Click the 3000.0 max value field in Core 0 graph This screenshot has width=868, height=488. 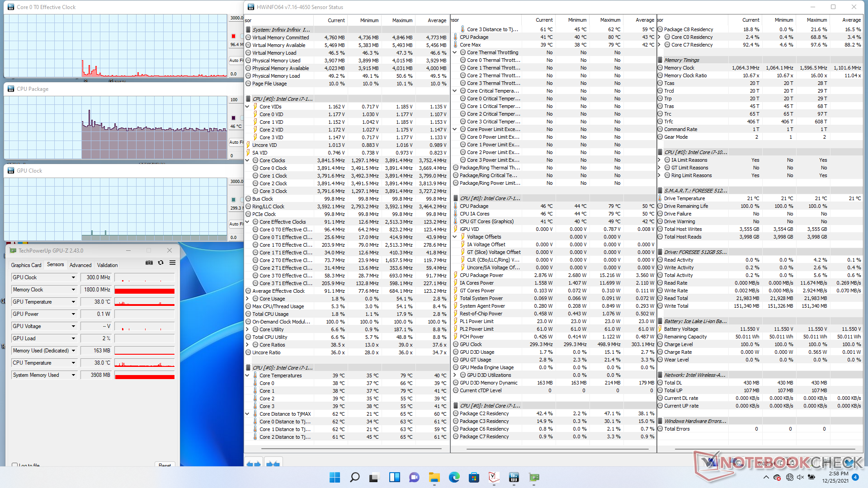pos(236,18)
